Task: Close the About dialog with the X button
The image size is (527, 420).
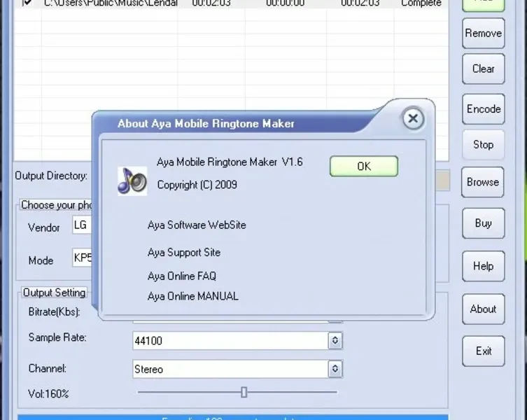Action: point(413,118)
